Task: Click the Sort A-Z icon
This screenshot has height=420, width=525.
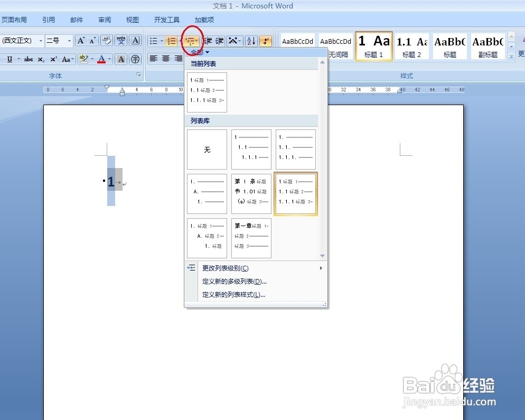Action: coord(251,41)
